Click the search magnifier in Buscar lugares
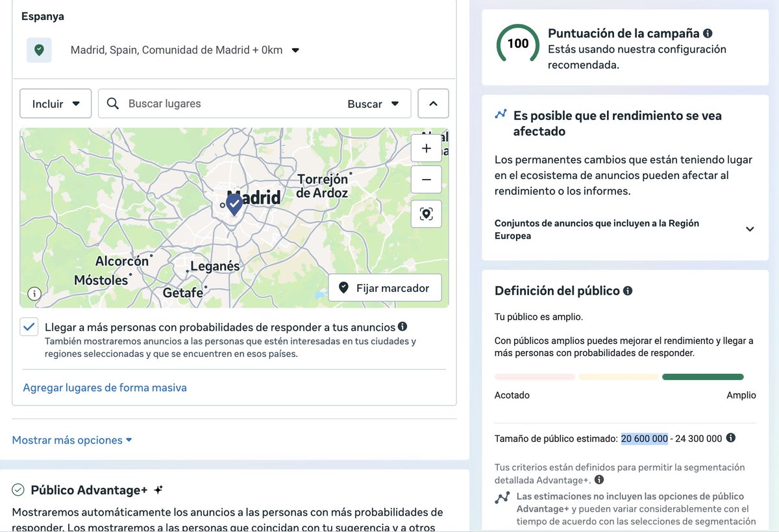 tap(111, 103)
